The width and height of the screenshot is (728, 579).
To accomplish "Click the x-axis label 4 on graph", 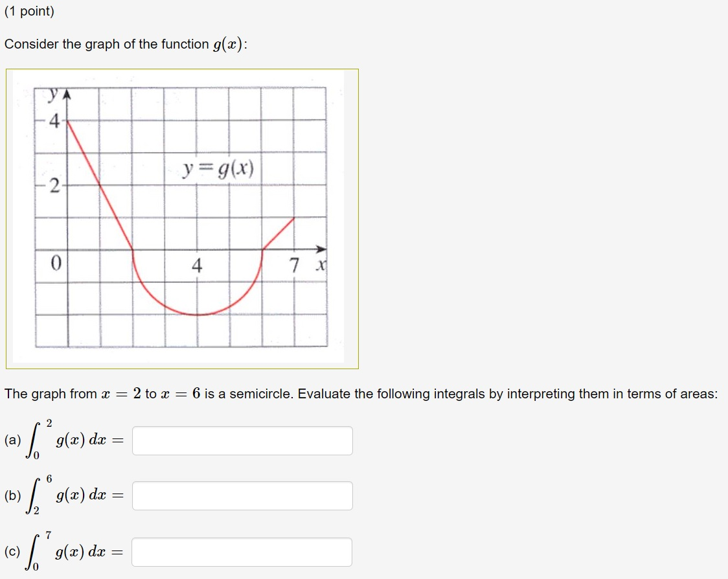I will 198,264.
